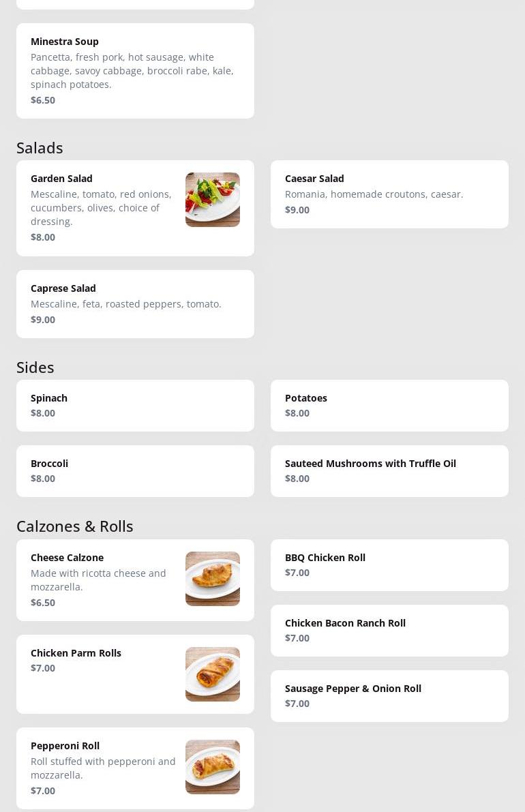The width and height of the screenshot is (525, 812).
Task: Click the Cheese Calzone title text
Action: [x=67, y=558]
